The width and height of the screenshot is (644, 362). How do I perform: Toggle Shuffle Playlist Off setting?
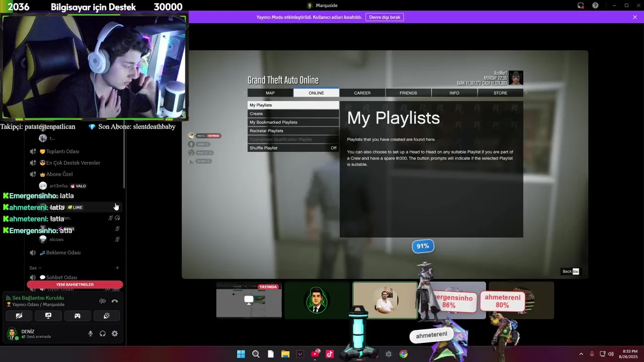[x=293, y=148]
